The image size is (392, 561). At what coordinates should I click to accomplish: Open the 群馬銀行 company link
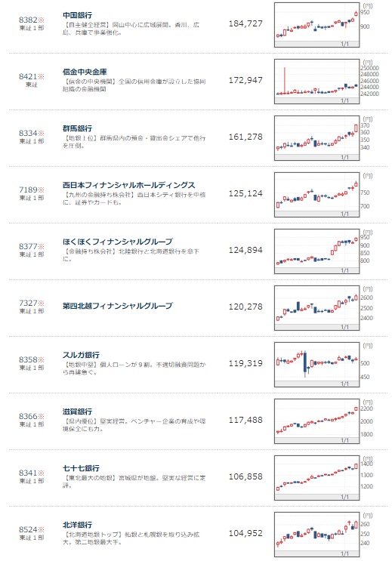pyautogui.click(x=77, y=128)
